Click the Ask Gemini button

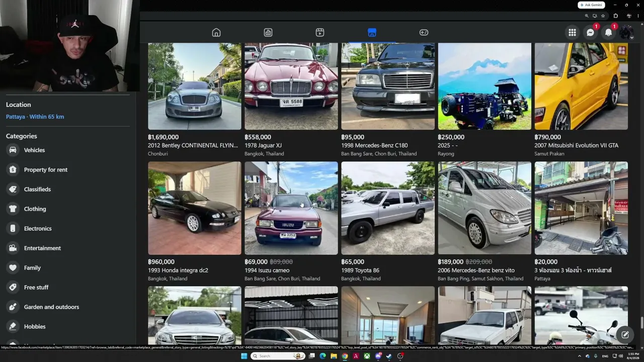click(x=591, y=5)
